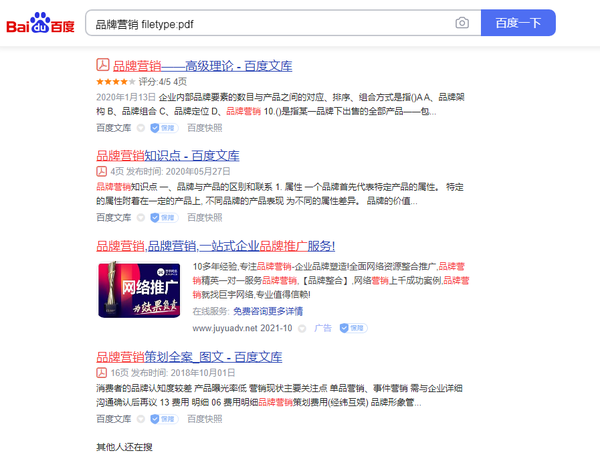The width and height of the screenshot is (600, 459).
Task: Click 其他人还在搜 heading
Action: coord(124,447)
